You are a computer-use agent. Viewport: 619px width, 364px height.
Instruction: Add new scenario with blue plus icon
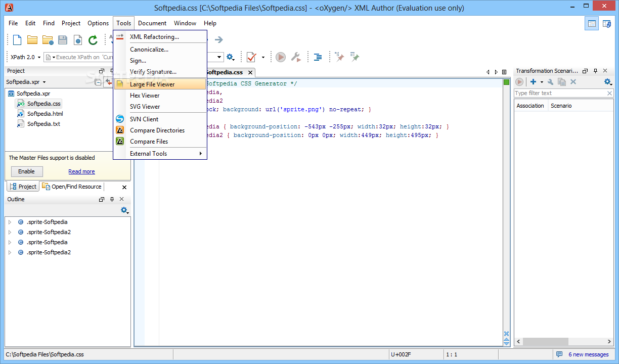pos(533,82)
